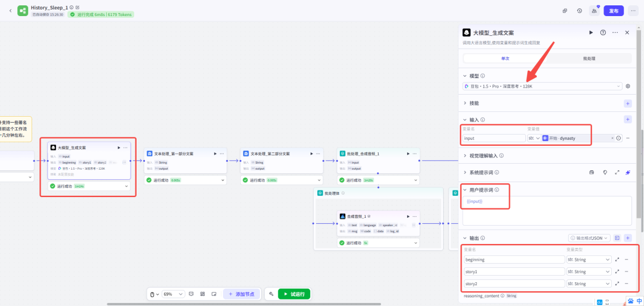Viewport: 644px width, 306px height.
Task: Click the 添加节点 add node button
Action: tap(241, 294)
